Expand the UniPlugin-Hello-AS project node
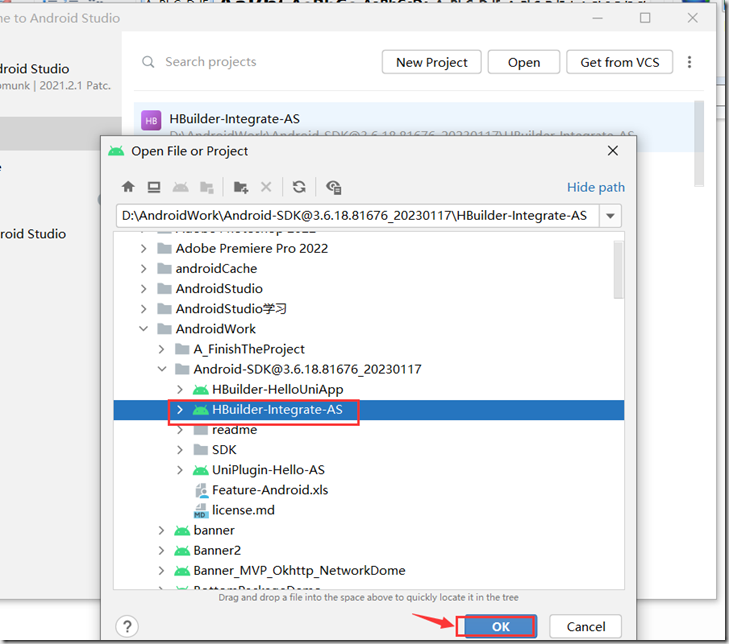 [180, 470]
